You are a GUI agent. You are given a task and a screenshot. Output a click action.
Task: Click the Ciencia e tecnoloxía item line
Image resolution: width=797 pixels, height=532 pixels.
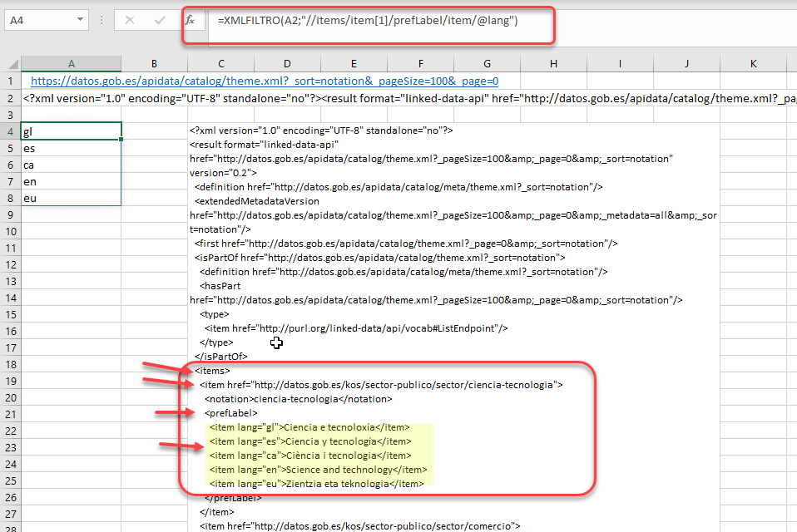coord(309,427)
